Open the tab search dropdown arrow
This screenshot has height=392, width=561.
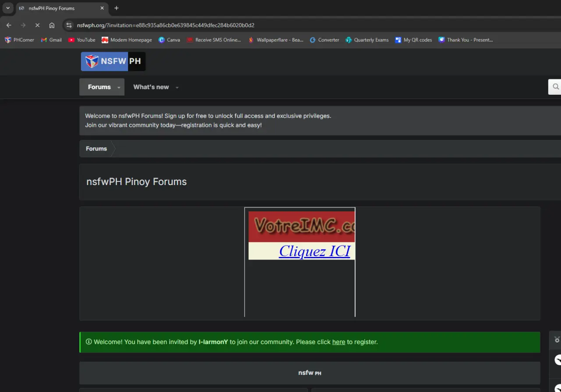click(x=7, y=8)
